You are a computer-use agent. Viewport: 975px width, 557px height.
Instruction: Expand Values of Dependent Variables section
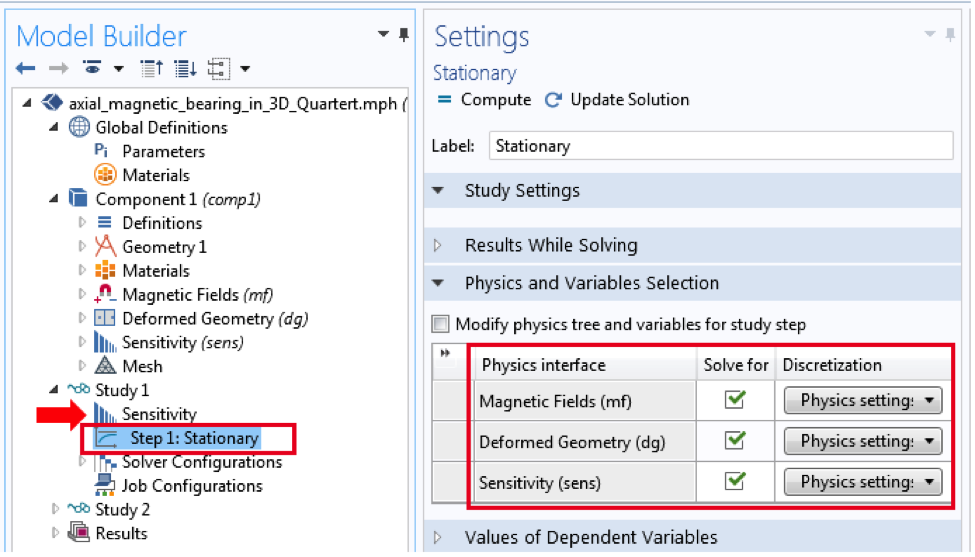tap(438, 537)
